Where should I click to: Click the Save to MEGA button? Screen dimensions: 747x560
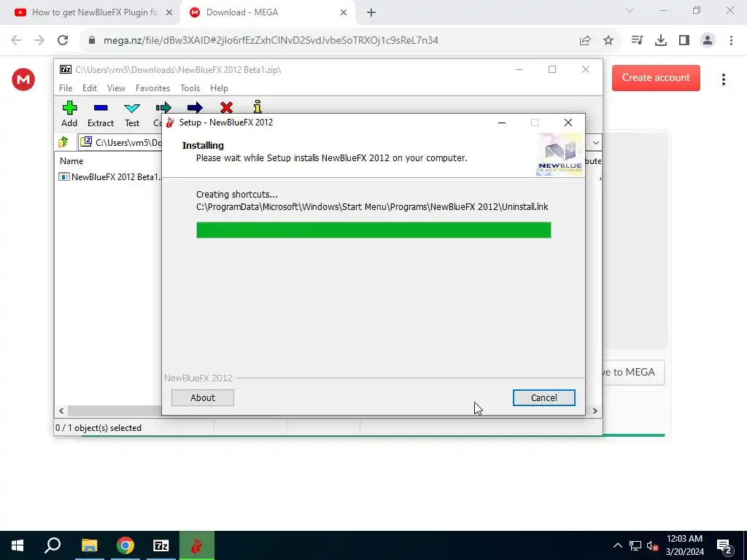pyautogui.click(x=634, y=373)
